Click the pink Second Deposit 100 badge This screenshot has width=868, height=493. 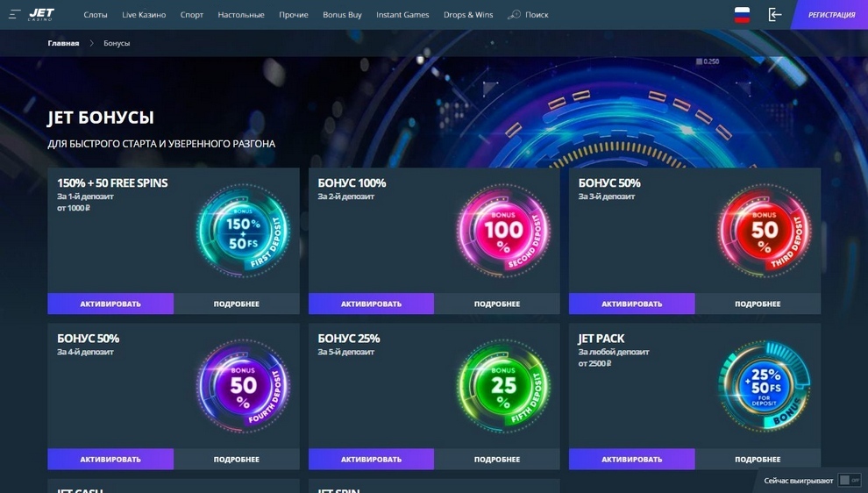click(x=503, y=231)
